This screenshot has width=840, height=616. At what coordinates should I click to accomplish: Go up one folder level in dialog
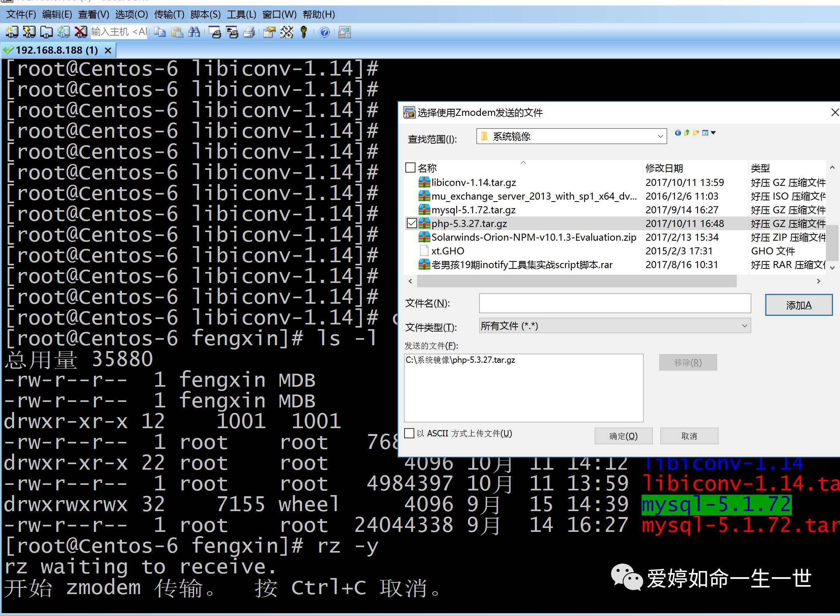(x=687, y=133)
